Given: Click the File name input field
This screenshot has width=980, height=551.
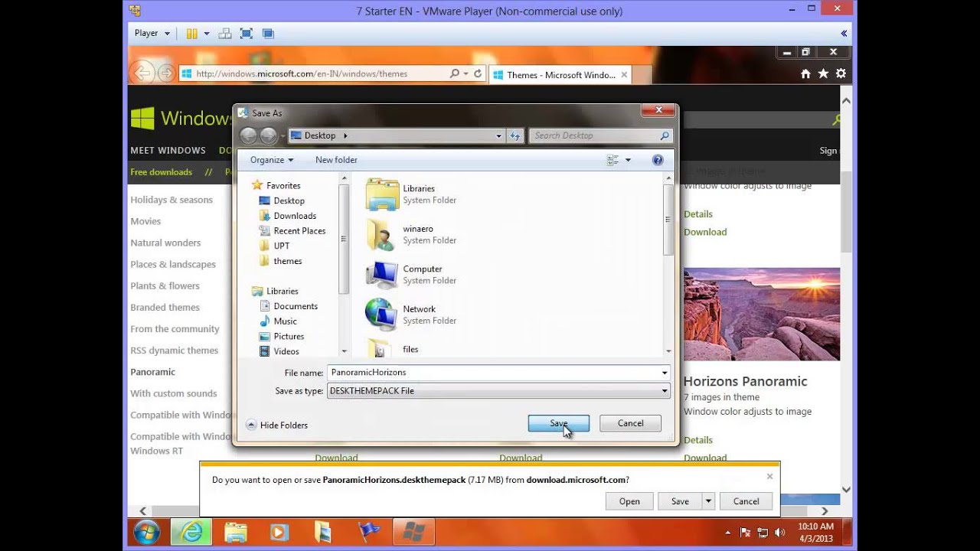Looking at the screenshot, I should (x=493, y=373).
